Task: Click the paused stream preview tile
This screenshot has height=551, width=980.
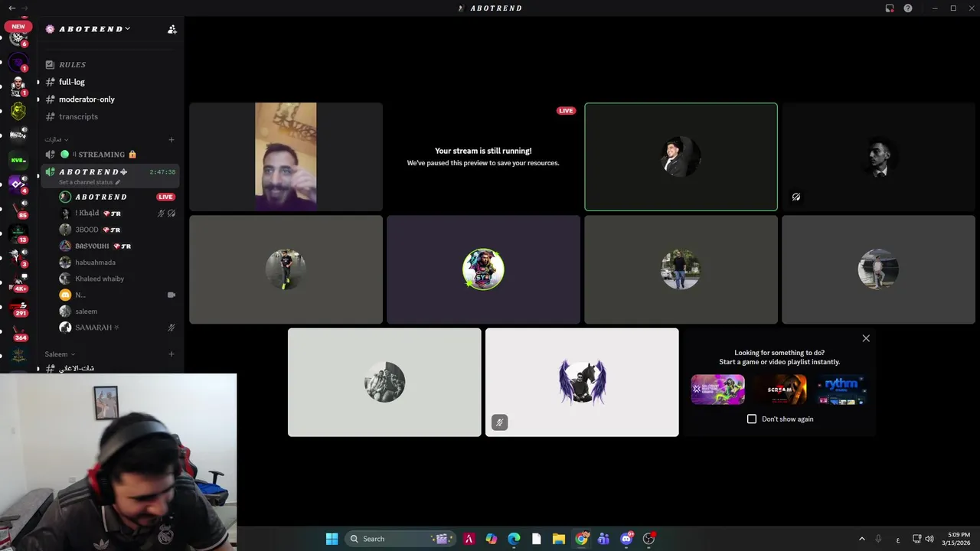Action: (483, 157)
